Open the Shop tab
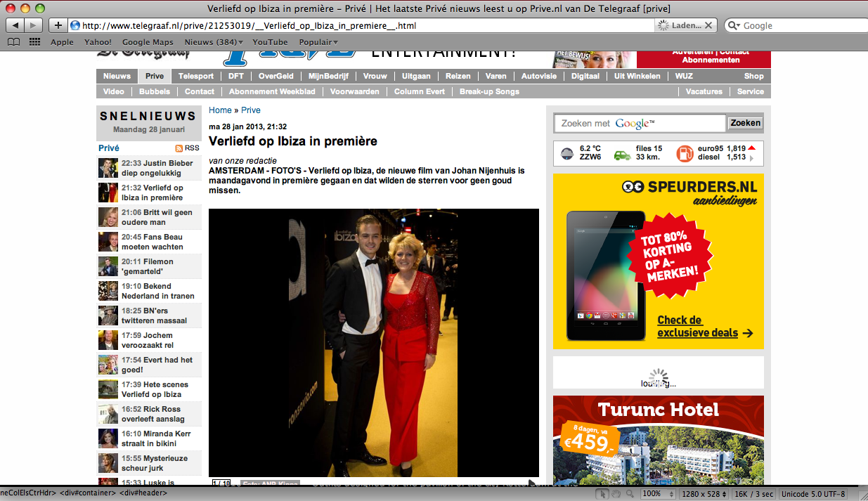This screenshot has width=868, height=501. (x=753, y=76)
